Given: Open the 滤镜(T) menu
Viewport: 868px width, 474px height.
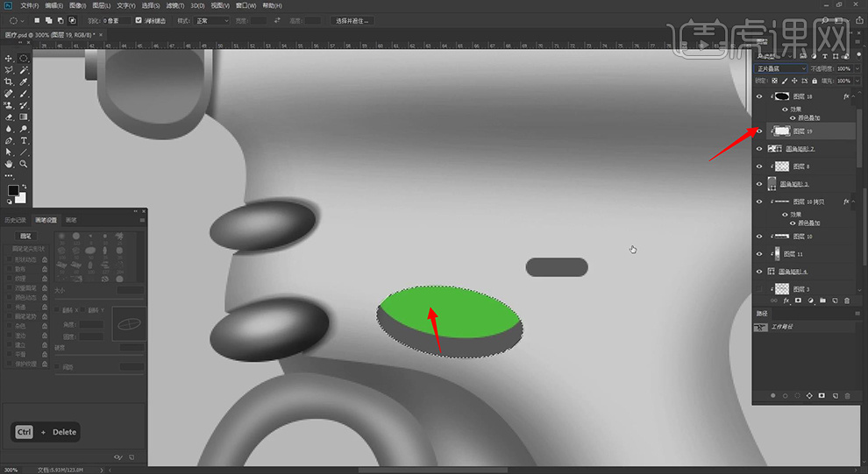Looking at the screenshot, I should 175,5.
